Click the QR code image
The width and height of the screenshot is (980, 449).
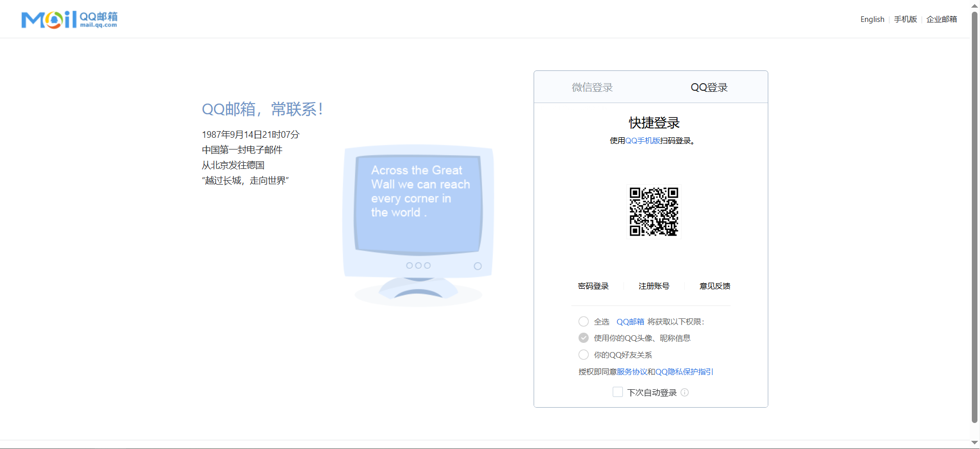coord(654,212)
